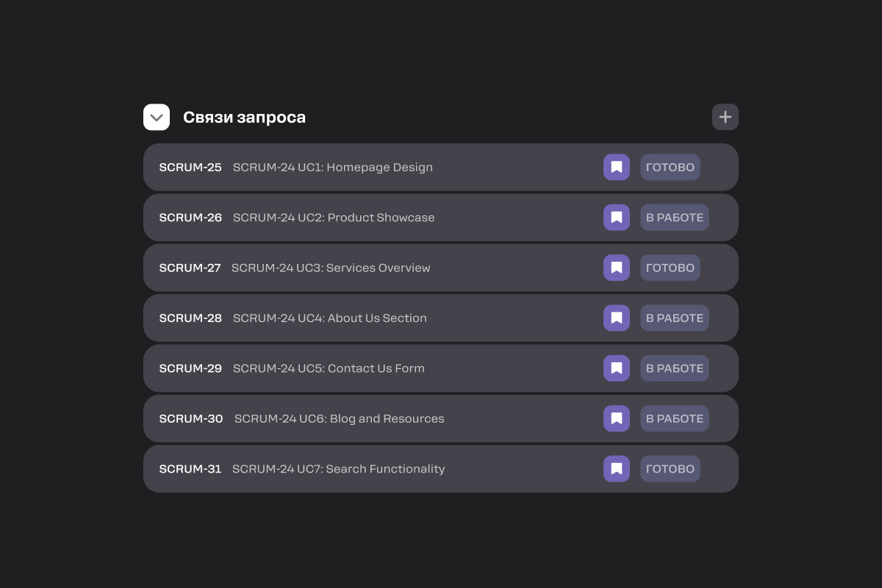
Task: Open the SCRUM-28 issue key link
Action: point(190,318)
